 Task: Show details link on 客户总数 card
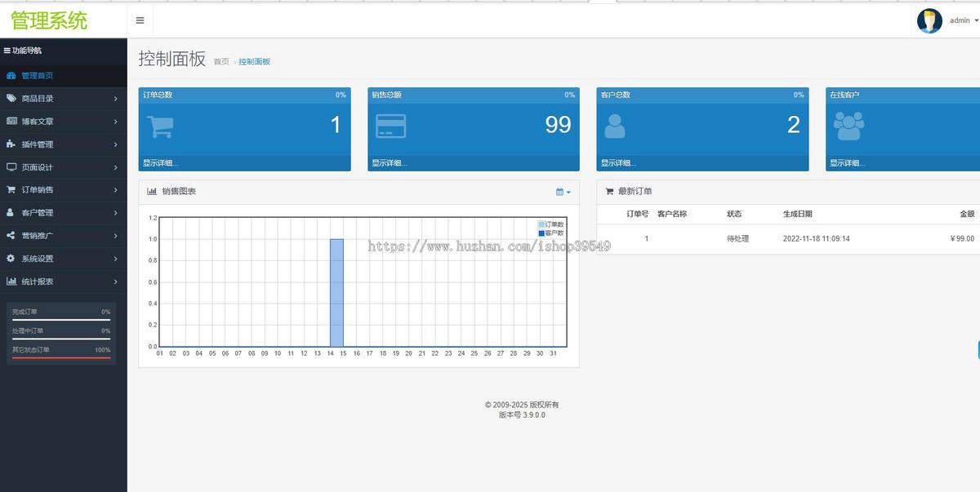pos(618,163)
